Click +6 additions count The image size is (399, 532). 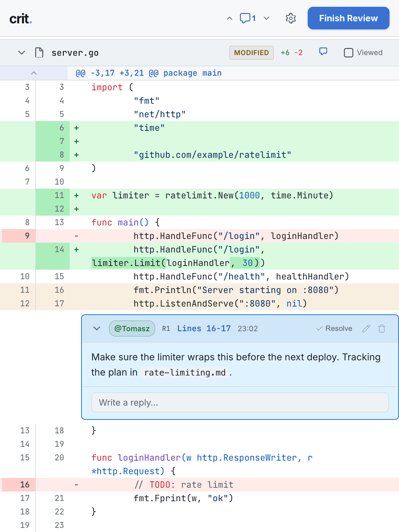[285, 53]
